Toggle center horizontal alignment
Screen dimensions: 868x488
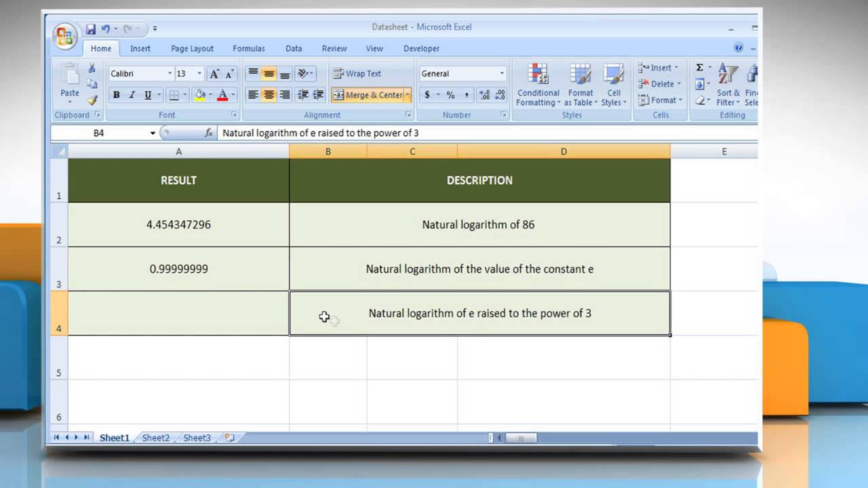pyautogui.click(x=269, y=95)
